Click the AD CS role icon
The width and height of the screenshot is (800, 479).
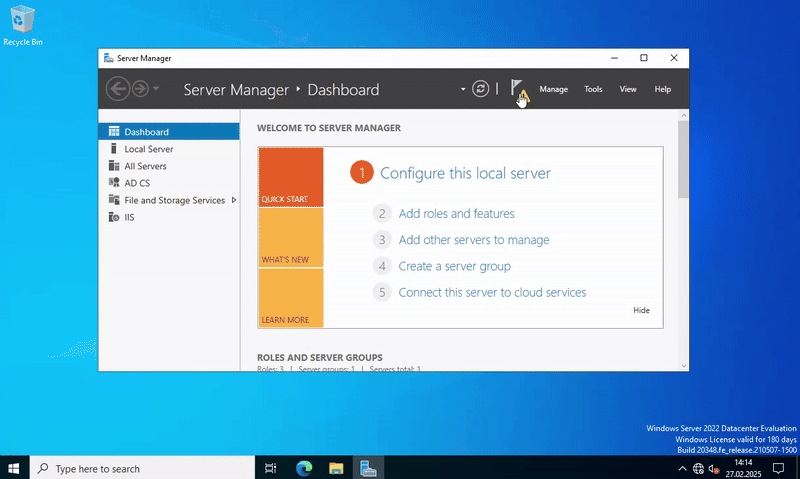click(114, 182)
